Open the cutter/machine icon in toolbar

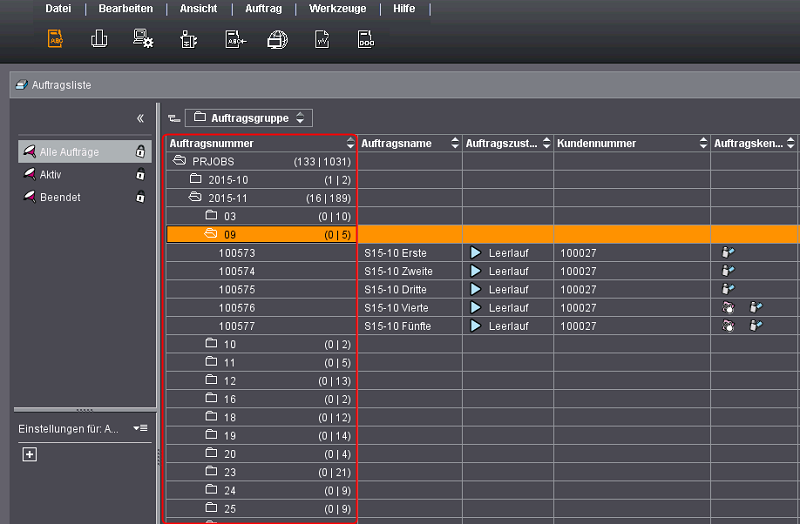click(x=99, y=39)
